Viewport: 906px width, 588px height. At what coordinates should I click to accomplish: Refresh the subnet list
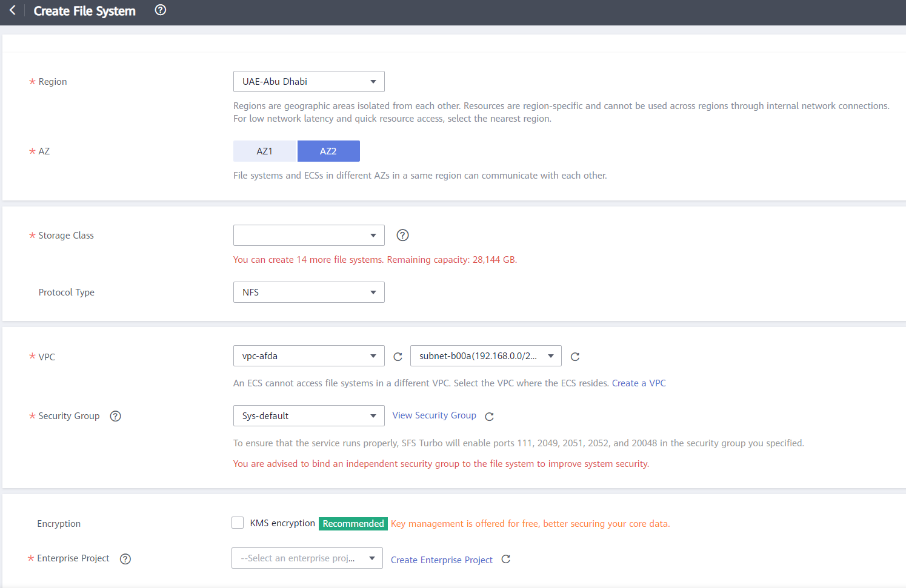[575, 357]
